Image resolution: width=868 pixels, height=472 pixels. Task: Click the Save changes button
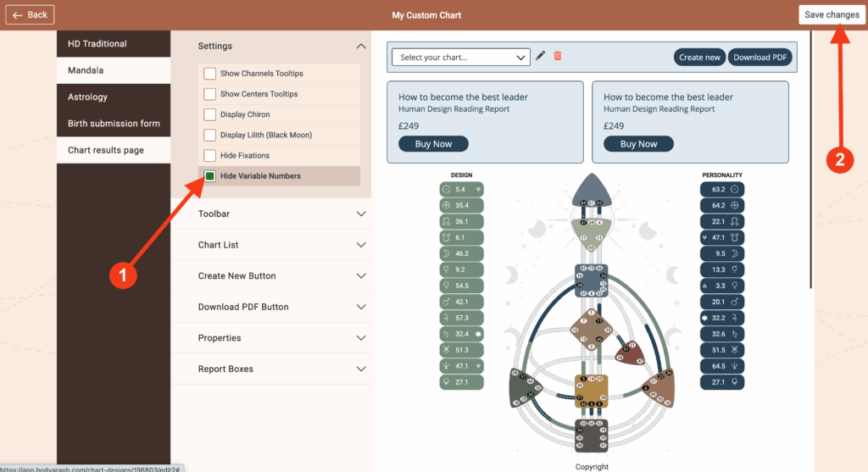(x=831, y=15)
